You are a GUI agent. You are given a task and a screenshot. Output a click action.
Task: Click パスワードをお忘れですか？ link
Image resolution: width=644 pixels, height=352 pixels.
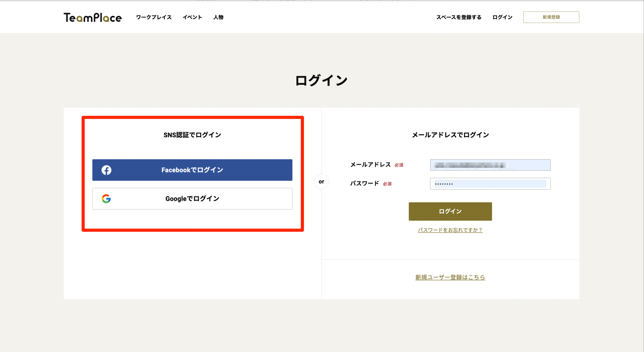(x=450, y=230)
